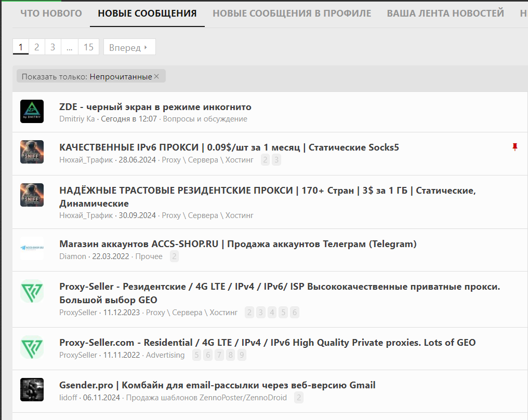
Task: Go to page 1 of results
Action: pyautogui.click(x=21, y=47)
